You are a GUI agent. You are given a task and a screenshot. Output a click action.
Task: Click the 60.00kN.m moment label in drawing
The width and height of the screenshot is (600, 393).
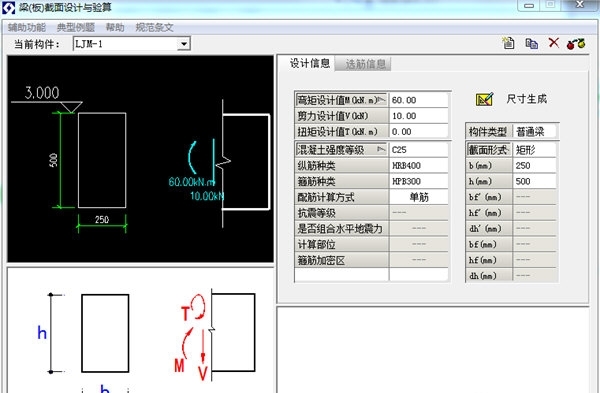tap(192, 182)
